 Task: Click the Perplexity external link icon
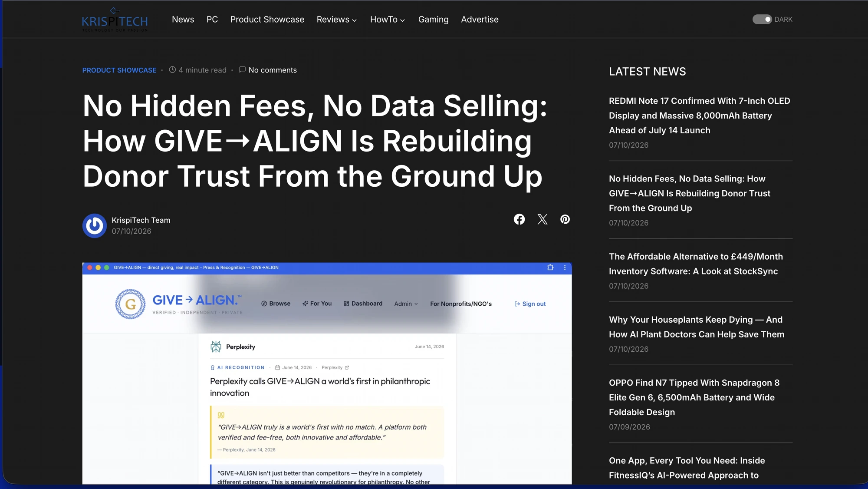click(x=347, y=367)
